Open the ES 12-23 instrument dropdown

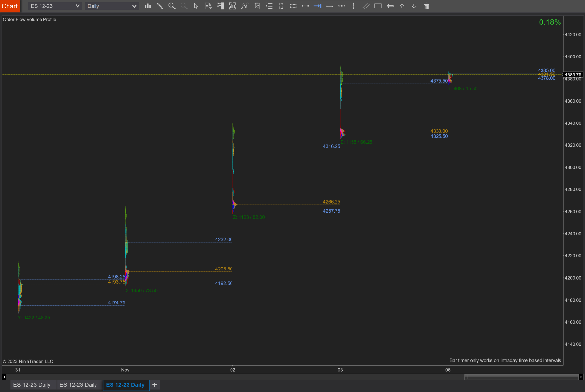[55, 6]
